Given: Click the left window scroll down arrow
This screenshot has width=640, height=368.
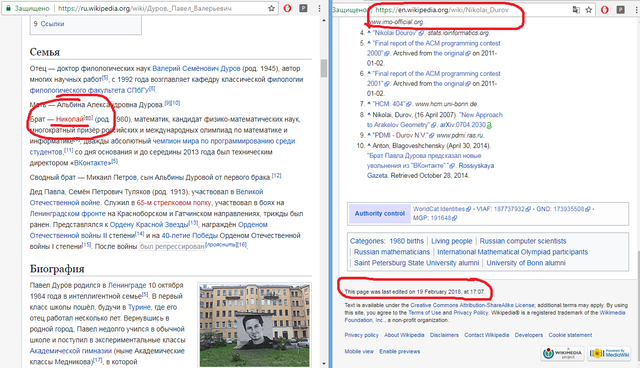Looking at the screenshot, I should click(x=324, y=363).
